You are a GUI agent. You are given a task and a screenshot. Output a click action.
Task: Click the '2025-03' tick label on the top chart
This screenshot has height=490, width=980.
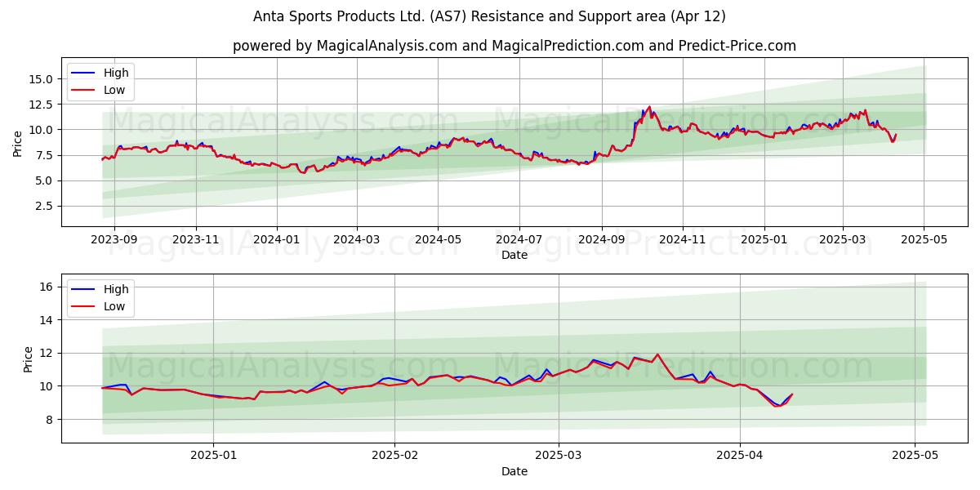[843, 240]
